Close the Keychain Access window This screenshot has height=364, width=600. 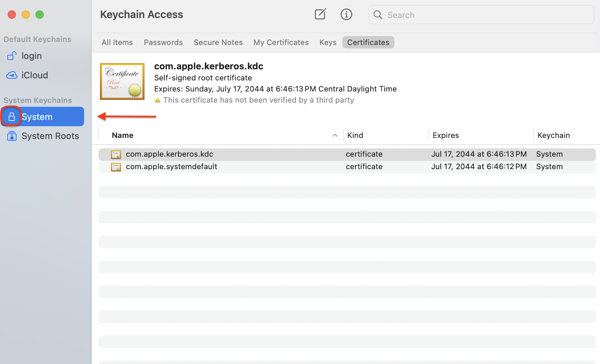(x=12, y=15)
